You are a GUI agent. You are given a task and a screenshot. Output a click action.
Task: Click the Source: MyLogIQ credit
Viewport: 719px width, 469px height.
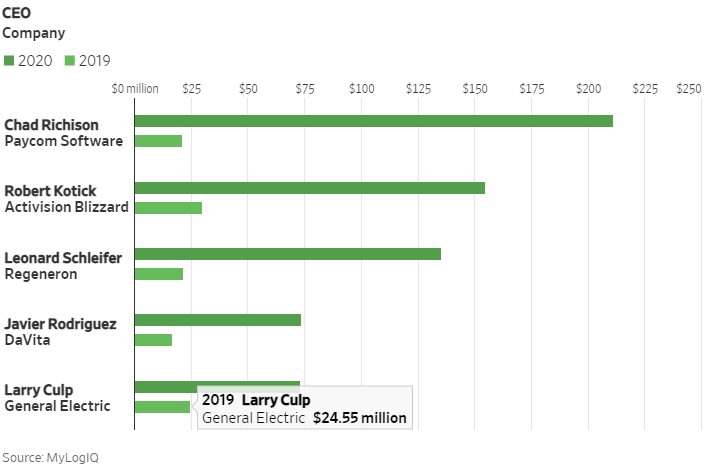pos(50,458)
